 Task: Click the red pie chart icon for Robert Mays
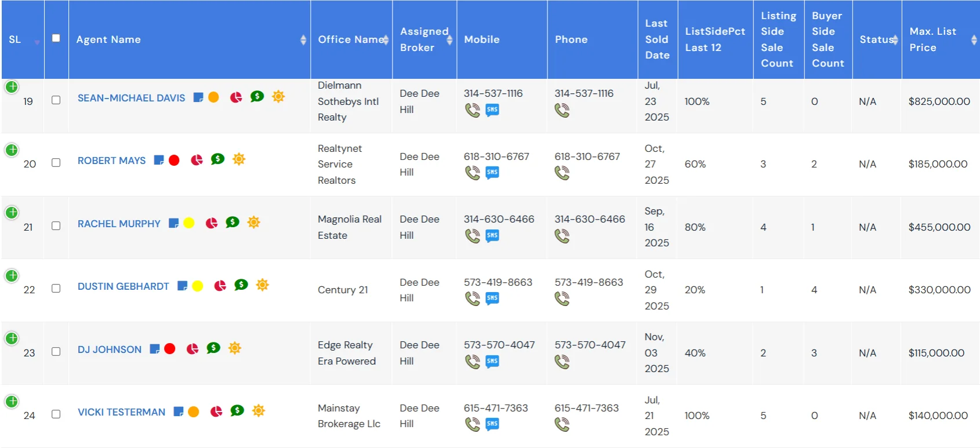tap(197, 160)
